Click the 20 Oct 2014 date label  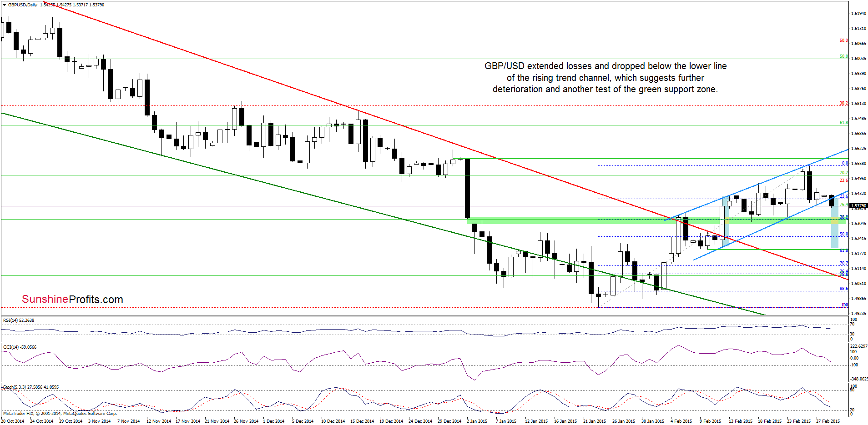coord(13,421)
